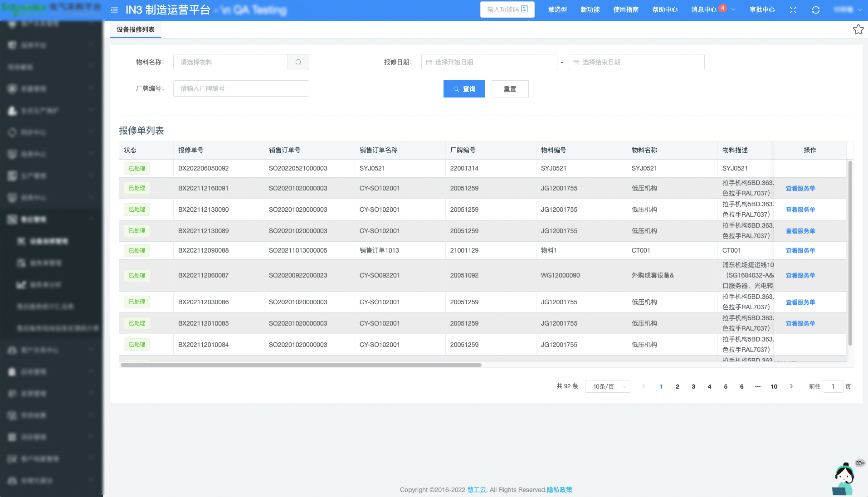Click the 重置 reset button
Screen dimensions: 868x497
[510, 89]
